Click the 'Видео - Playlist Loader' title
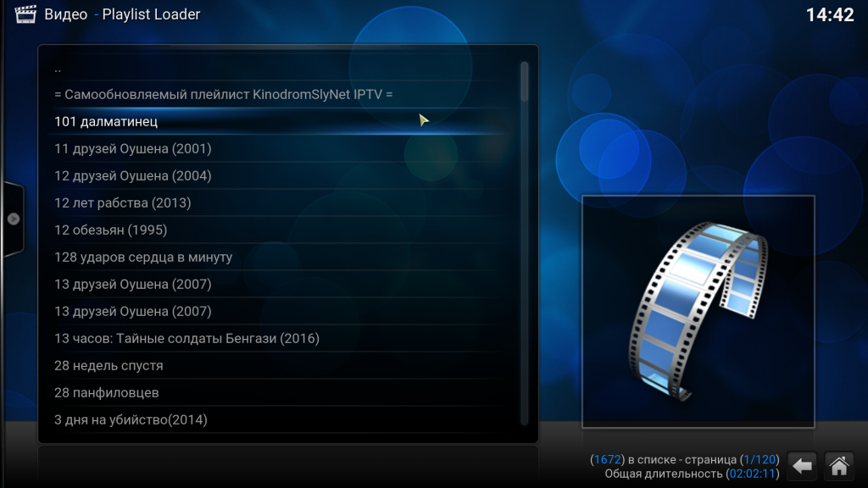The height and width of the screenshot is (488, 868). coord(122,14)
